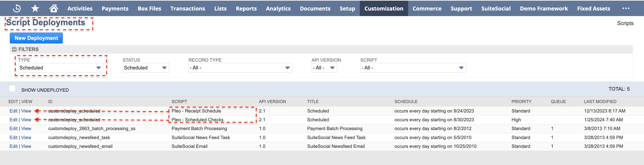
Task: Sort by the TITLE column header
Action: pyautogui.click(x=313, y=102)
